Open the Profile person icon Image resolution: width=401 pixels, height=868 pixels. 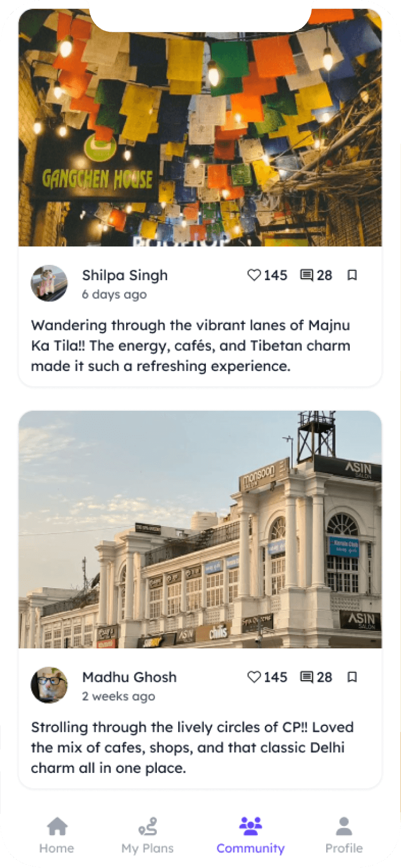pos(344,826)
